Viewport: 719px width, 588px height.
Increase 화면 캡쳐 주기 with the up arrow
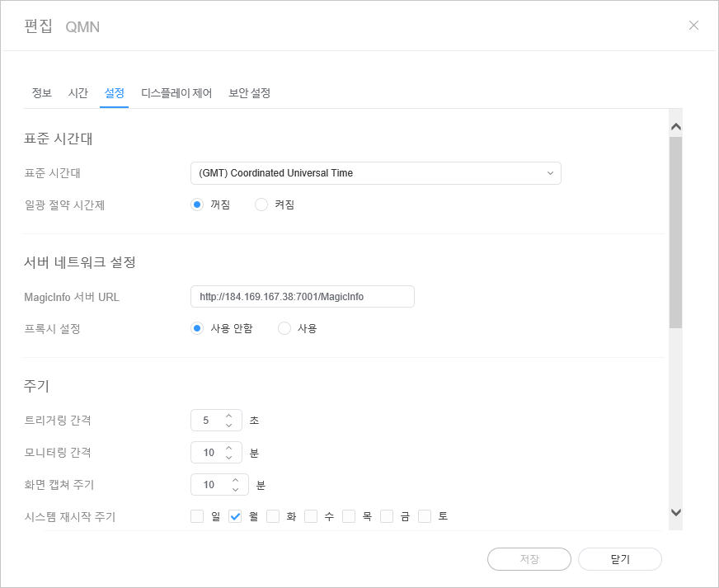tap(235, 480)
